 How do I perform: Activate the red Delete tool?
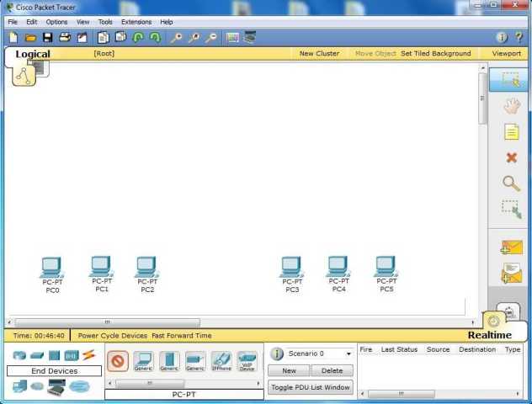pos(511,157)
